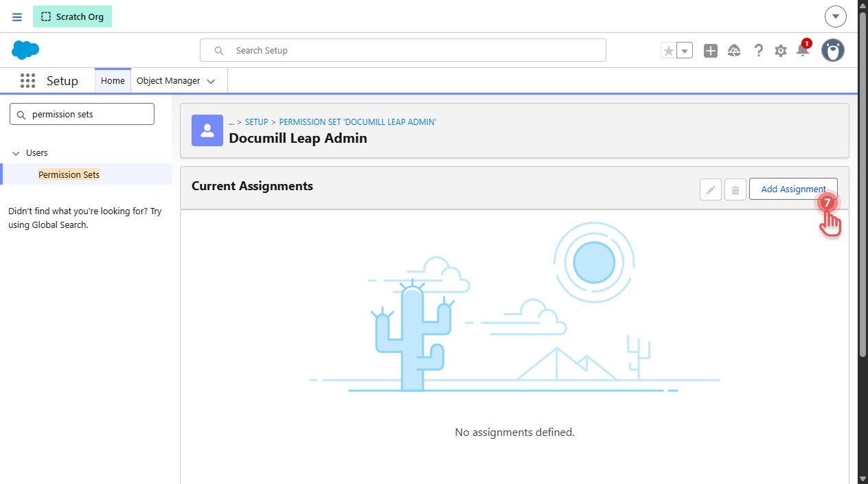Click the 'No assignments defined.' message
The width and height of the screenshot is (868, 484).
(515, 433)
